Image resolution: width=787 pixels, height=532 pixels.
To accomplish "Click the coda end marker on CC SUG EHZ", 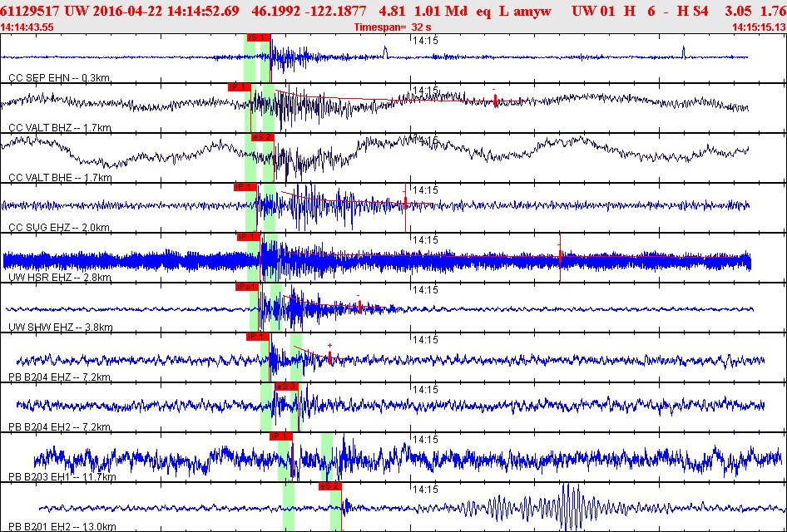I will point(405,201).
